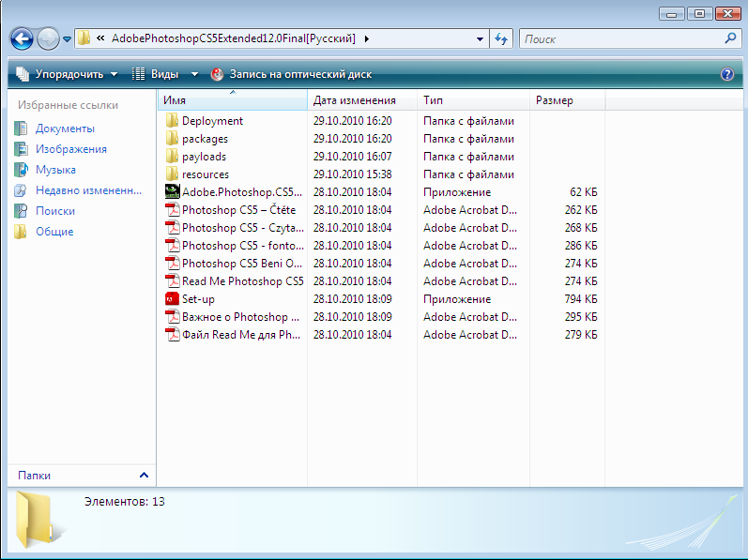Image resolution: width=748 pixels, height=560 pixels.
Task: Select the Photoshop CS5 - fonto... PDF icon
Action: click(172, 245)
